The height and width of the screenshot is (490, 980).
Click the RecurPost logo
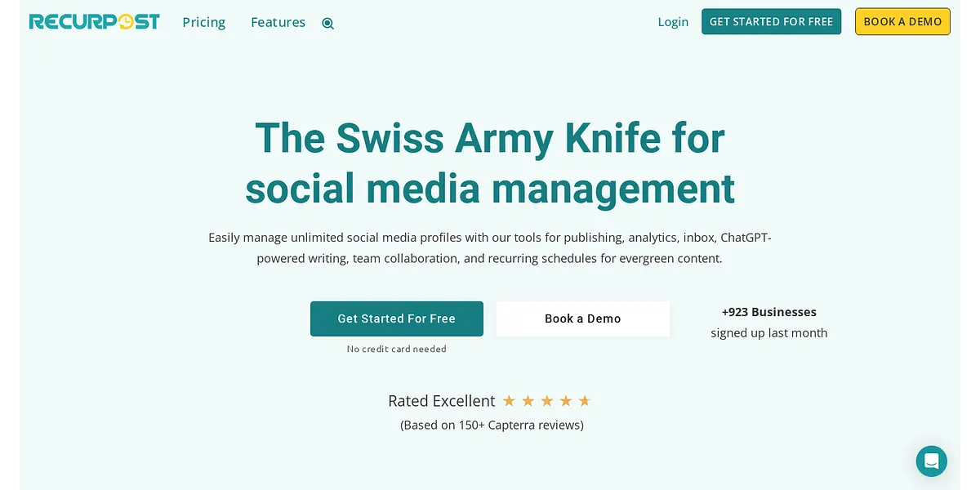click(x=94, y=22)
